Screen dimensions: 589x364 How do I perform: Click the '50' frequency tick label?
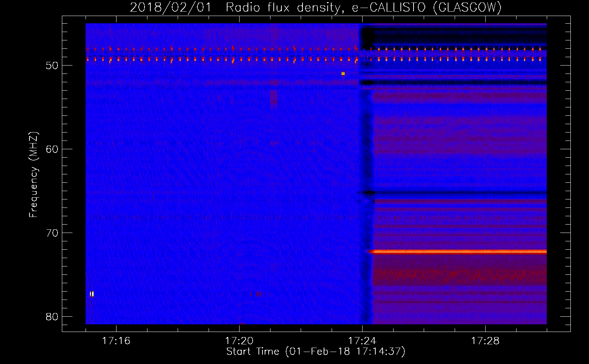[x=52, y=66]
